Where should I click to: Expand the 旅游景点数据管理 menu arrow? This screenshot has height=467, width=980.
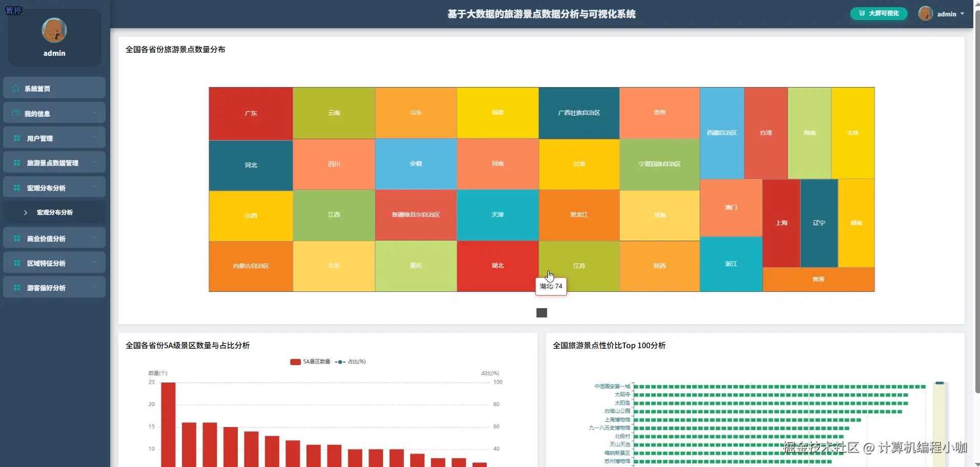(94, 162)
